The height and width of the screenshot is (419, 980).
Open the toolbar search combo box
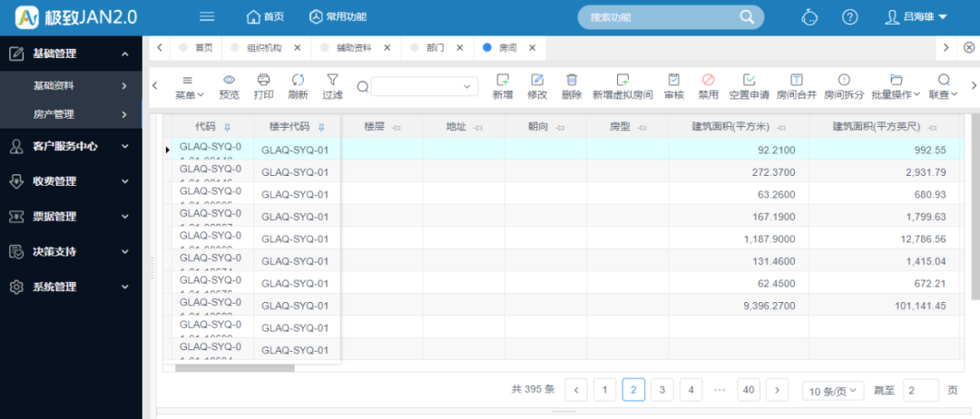(x=425, y=86)
